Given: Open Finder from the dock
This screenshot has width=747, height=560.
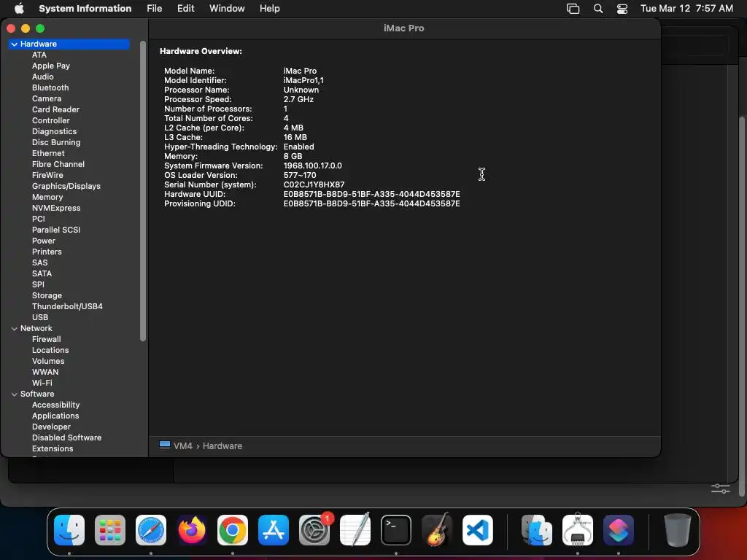Looking at the screenshot, I should click(x=69, y=530).
